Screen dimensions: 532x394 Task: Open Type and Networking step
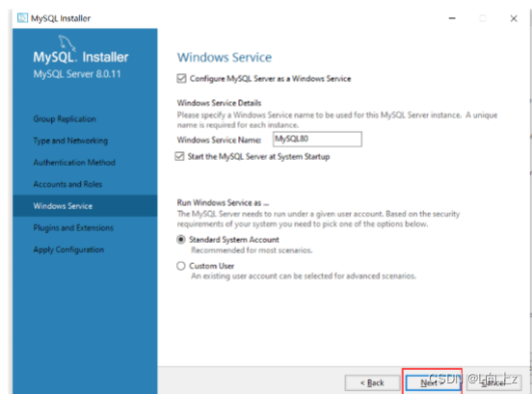point(70,141)
